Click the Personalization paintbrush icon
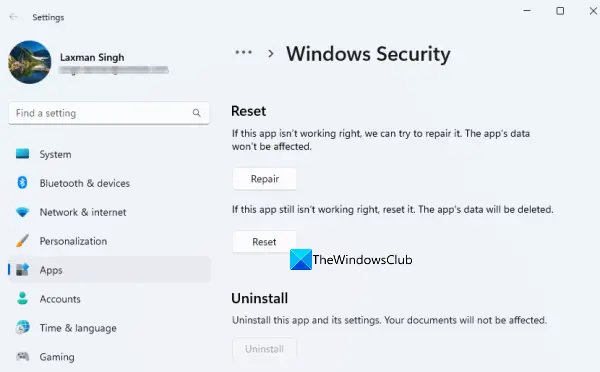600x372 pixels. tap(22, 241)
